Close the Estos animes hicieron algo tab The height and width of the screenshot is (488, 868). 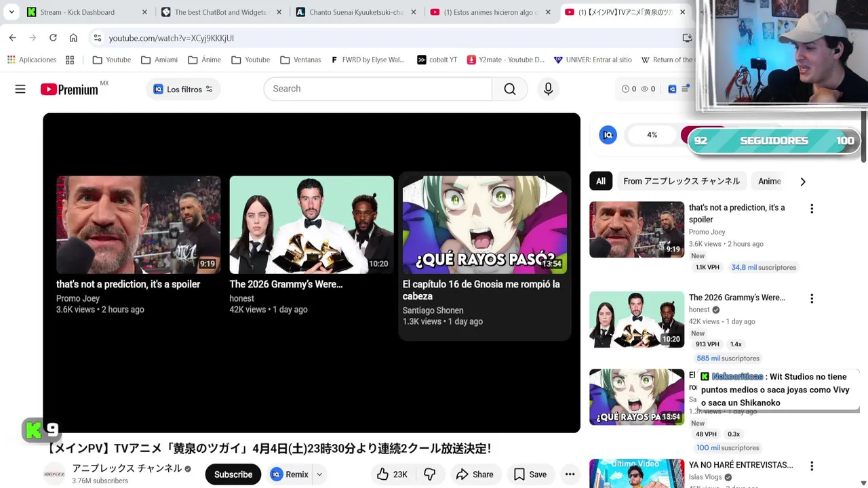(x=548, y=12)
